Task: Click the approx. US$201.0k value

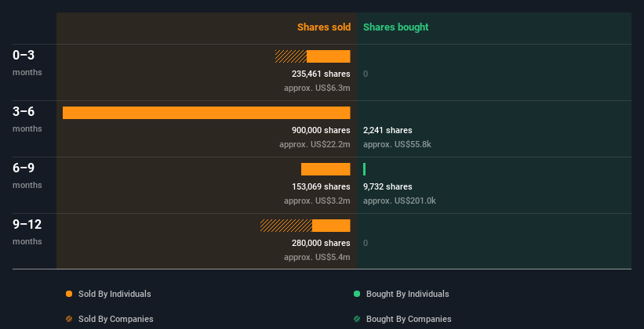Action: (x=399, y=201)
